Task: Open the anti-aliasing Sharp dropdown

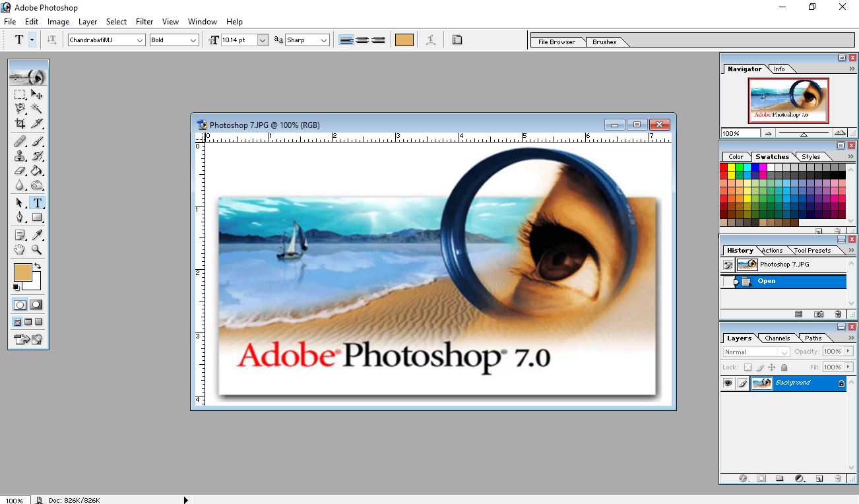Action: [x=324, y=40]
